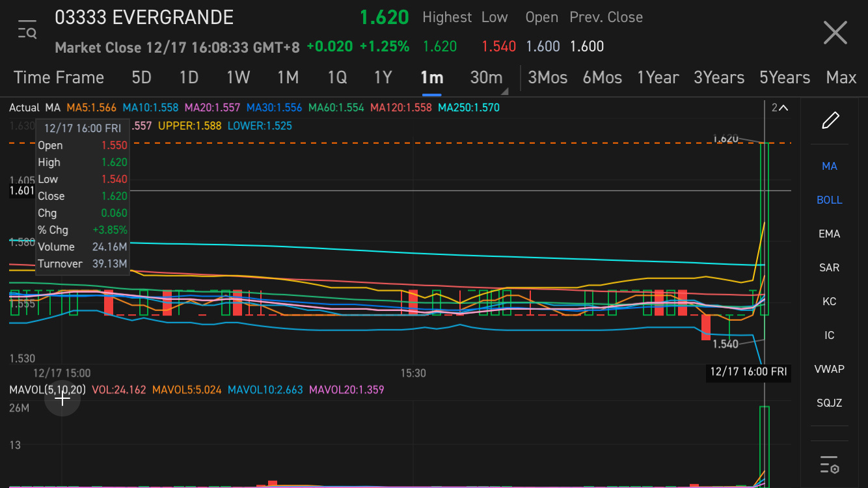
Task: Toggle the BOLL indicator
Action: (830, 200)
